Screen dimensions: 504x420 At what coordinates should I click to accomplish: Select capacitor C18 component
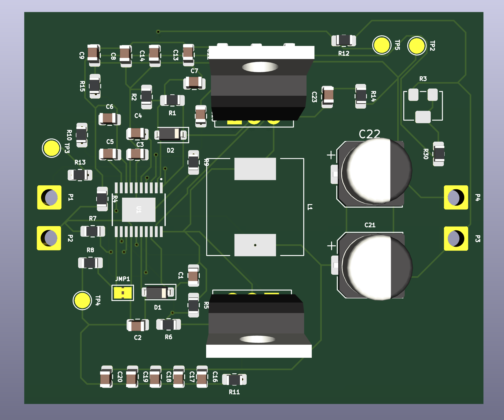156,377
